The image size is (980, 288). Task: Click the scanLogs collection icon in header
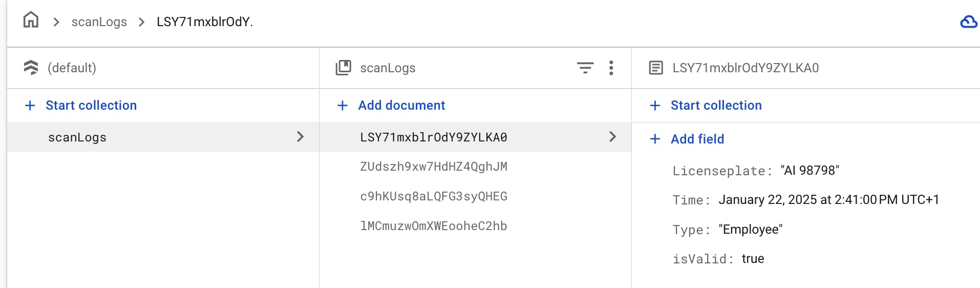(x=343, y=68)
